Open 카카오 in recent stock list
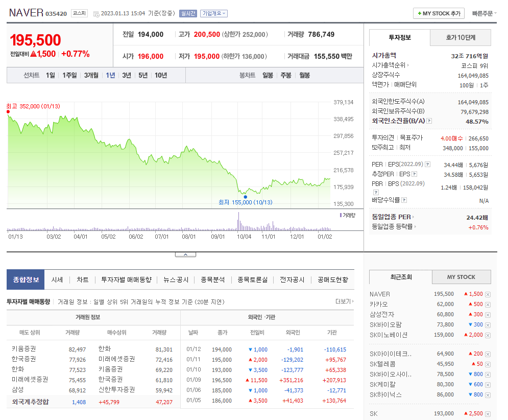 378,304
